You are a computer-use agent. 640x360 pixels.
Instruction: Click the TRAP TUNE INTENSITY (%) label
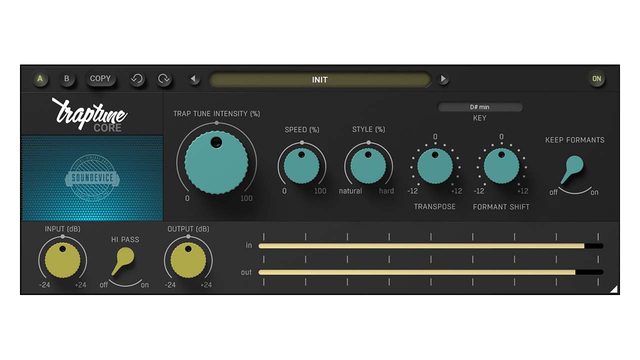tap(217, 114)
